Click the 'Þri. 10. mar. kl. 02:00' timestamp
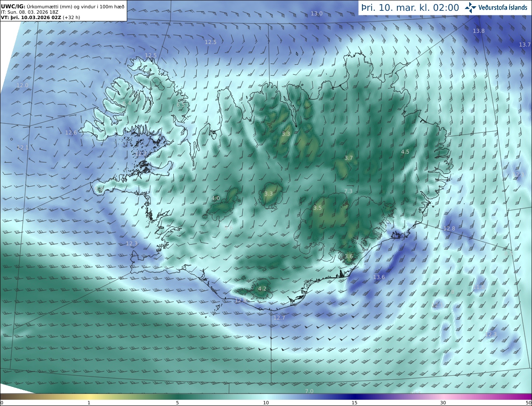This screenshot has width=532, height=406. point(410,7)
